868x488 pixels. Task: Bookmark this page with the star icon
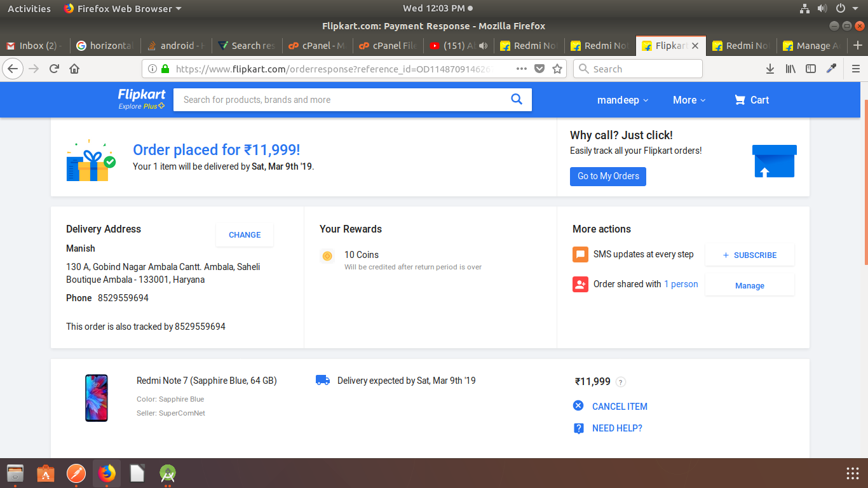[x=557, y=69]
